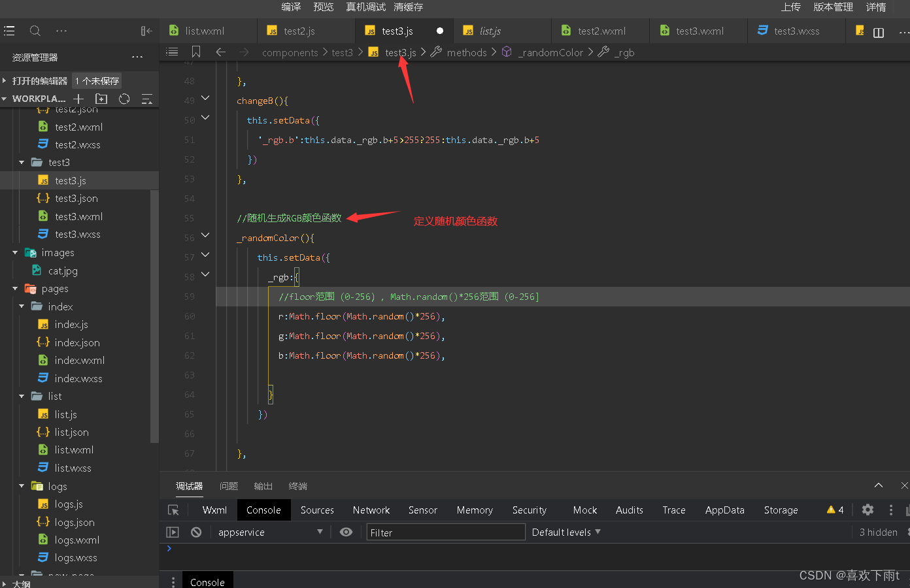This screenshot has width=910, height=588.
Task: Open the Storage devtools tab
Action: coord(781,510)
